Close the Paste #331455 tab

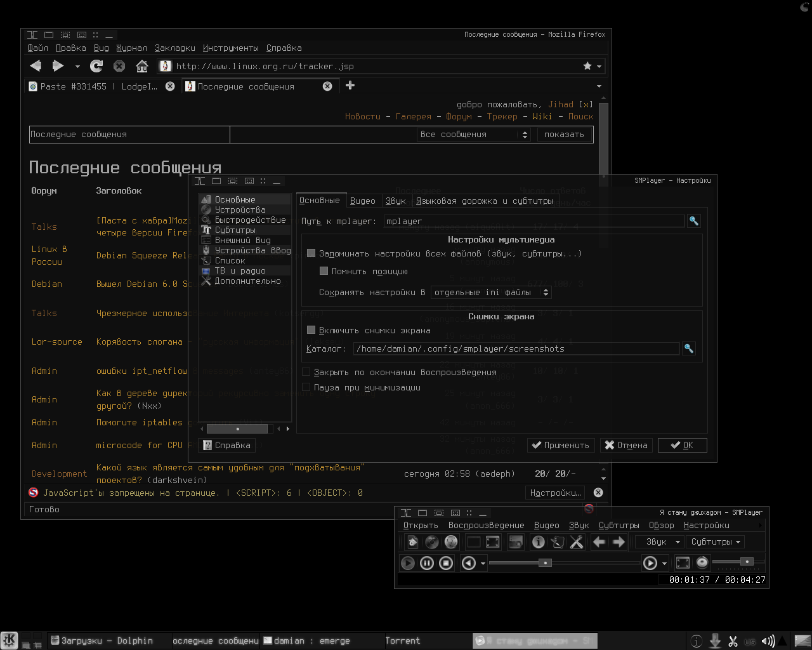click(170, 86)
